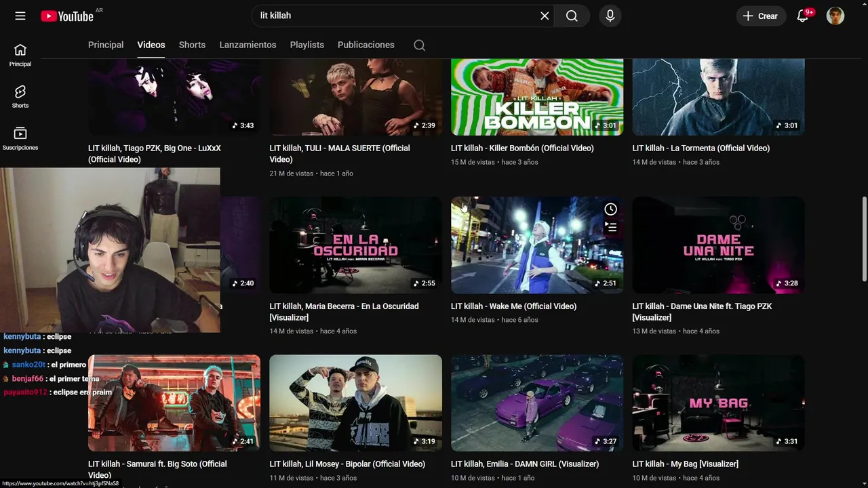Click chat username payasito912
Screen dimensions: 868x488
[x=26, y=392]
